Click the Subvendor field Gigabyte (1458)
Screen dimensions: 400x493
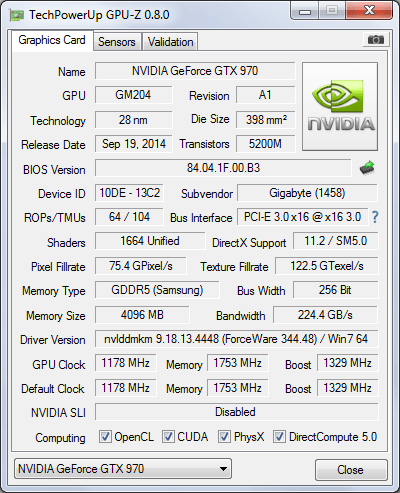[x=307, y=193]
